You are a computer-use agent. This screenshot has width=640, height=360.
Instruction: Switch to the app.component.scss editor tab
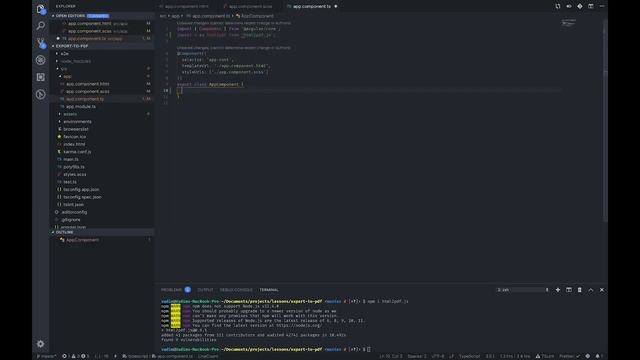250,6
